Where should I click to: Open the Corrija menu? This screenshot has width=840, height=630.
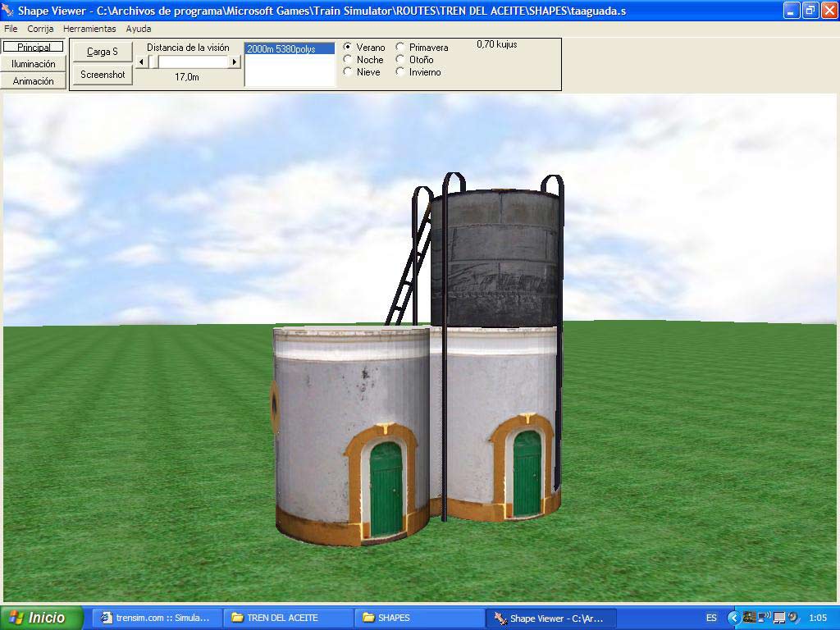[40, 29]
